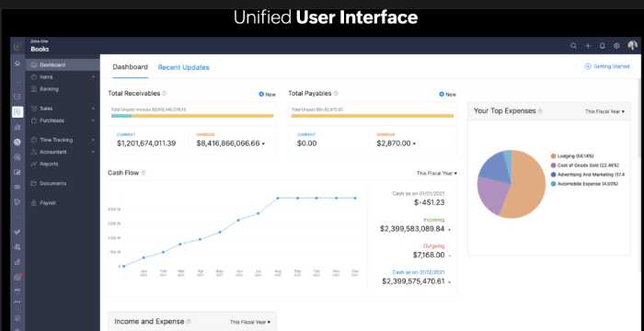Click the Total Receivables info icon
The image size is (644, 331).
click(165, 93)
